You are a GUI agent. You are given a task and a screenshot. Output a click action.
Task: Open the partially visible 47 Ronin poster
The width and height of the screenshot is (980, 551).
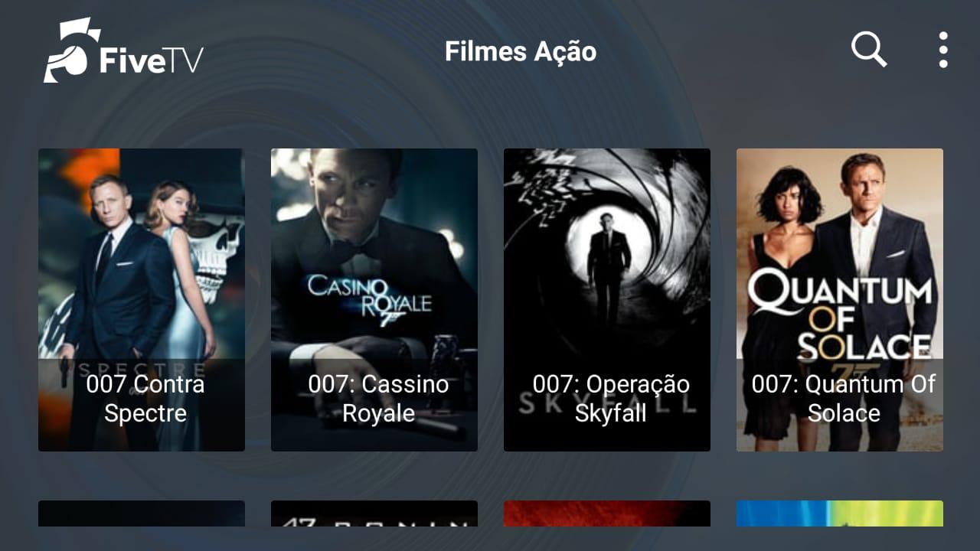click(374, 514)
